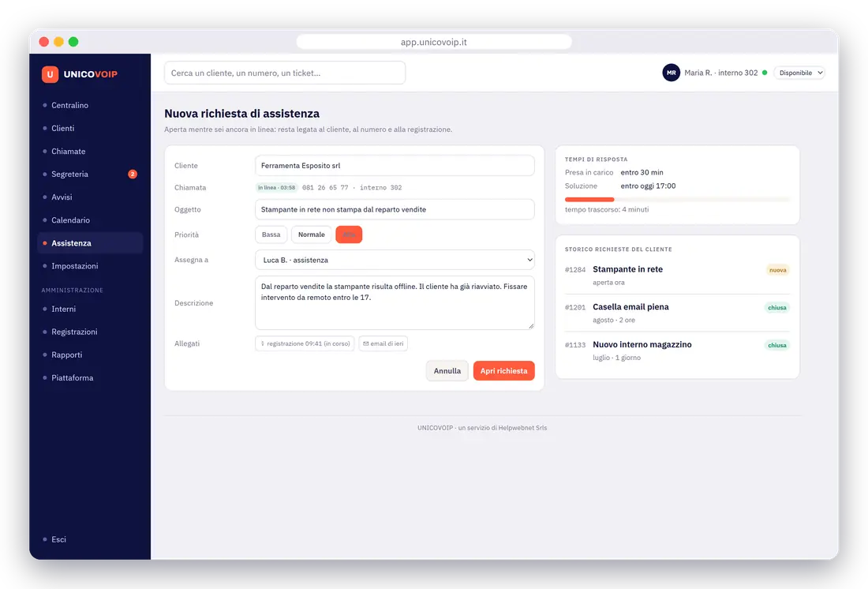Expand the Assegna a dropdown
This screenshot has width=868, height=589.
395,260
